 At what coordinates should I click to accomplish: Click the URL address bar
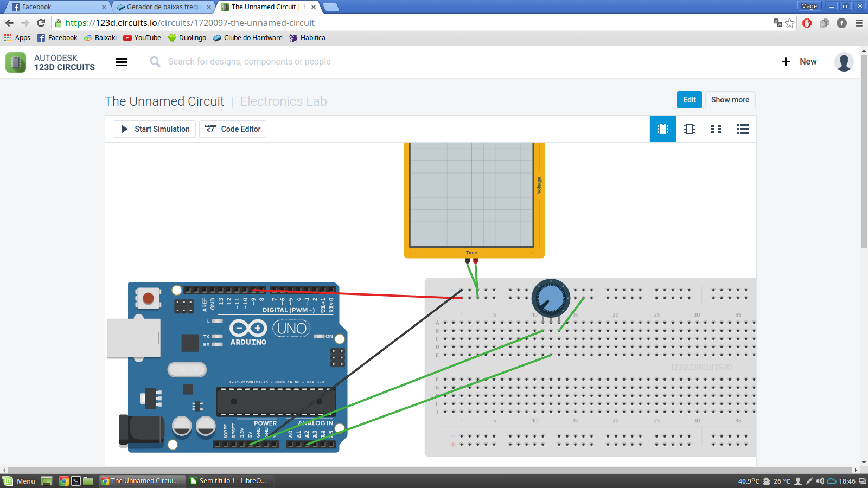[412, 23]
